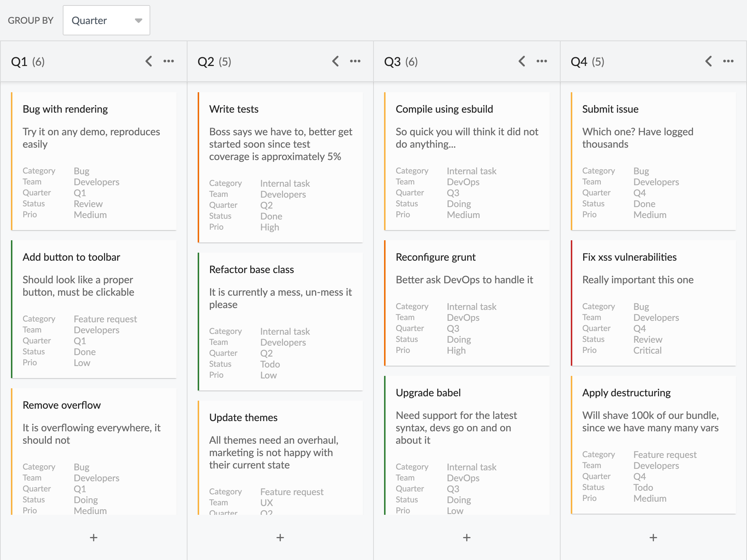Open the Q2 column options menu

click(x=356, y=61)
